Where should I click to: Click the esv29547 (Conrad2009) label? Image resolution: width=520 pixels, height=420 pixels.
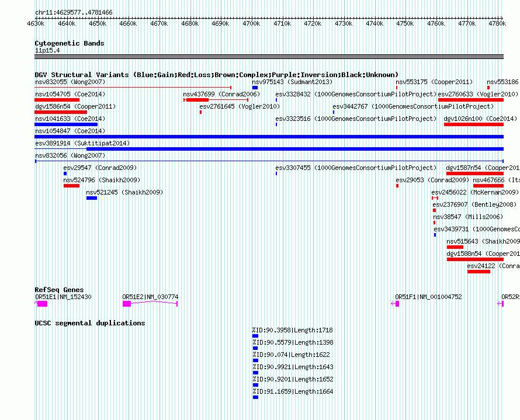tap(100, 168)
